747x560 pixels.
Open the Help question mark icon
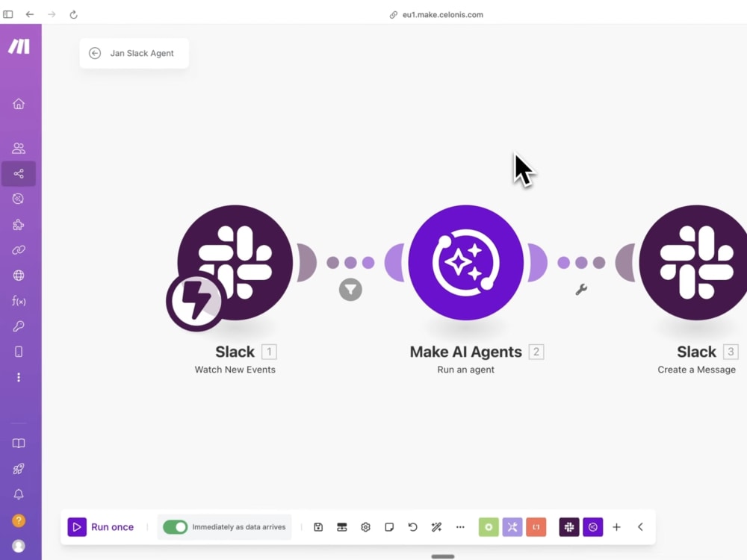pyautogui.click(x=19, y=520)
